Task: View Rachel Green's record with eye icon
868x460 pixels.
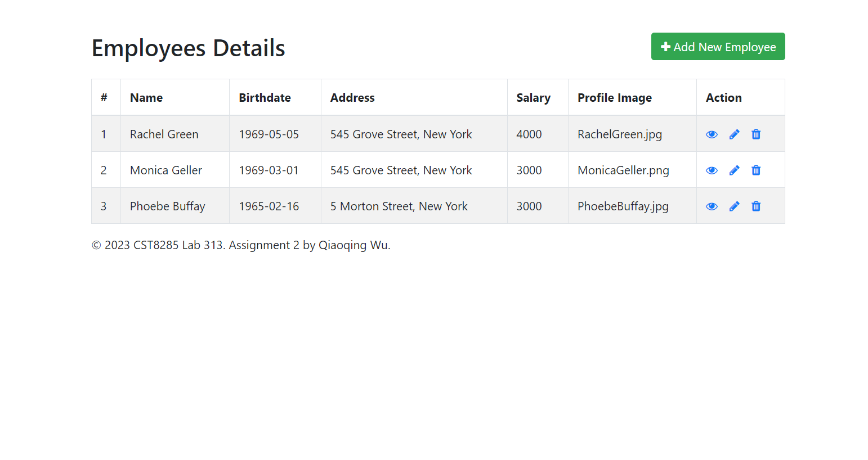Action: click(712, 134)
